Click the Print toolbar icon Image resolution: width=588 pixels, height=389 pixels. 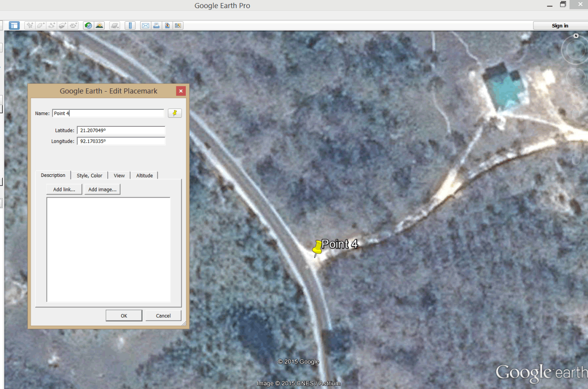tap(156, 25)
